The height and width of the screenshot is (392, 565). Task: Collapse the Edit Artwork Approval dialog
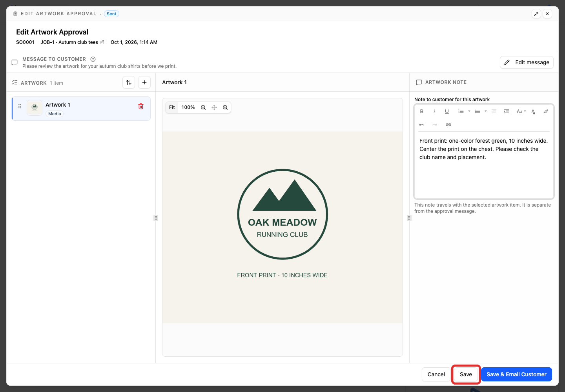click(x=536, y=14)
